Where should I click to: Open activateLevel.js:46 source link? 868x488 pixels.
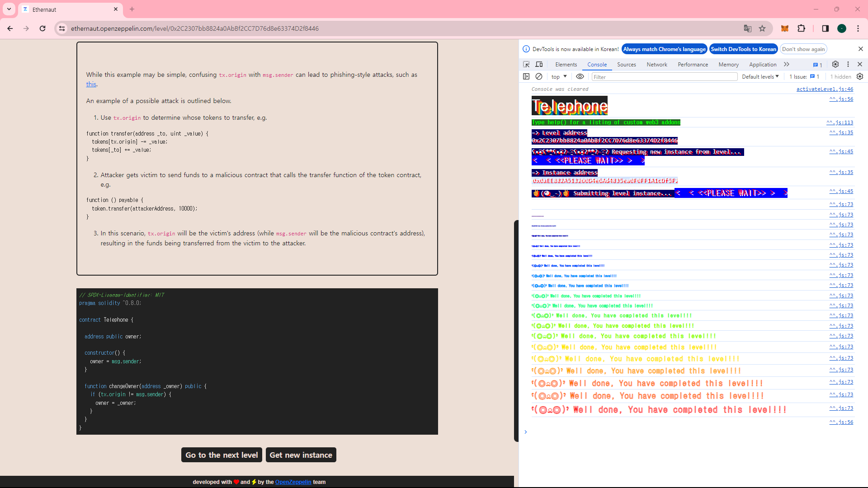click(825, 89)
